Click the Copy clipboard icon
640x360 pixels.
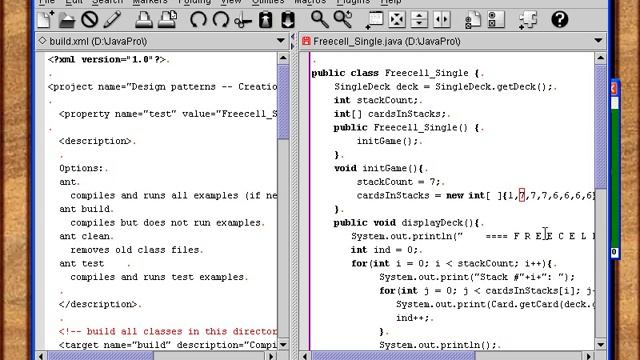(265, 20)
